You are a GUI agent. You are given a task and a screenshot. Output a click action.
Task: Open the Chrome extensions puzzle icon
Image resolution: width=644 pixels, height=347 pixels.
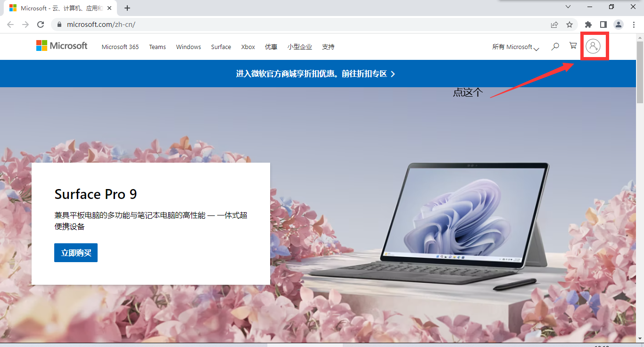[588, 25]
